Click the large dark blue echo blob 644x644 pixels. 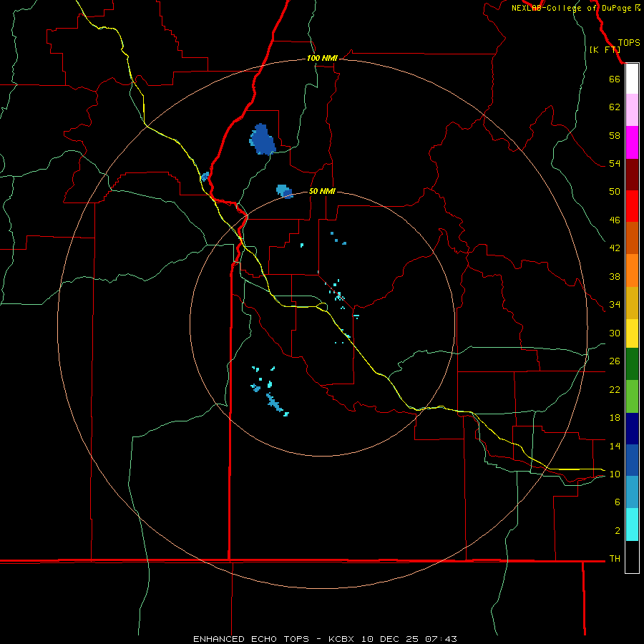[262, 140]
